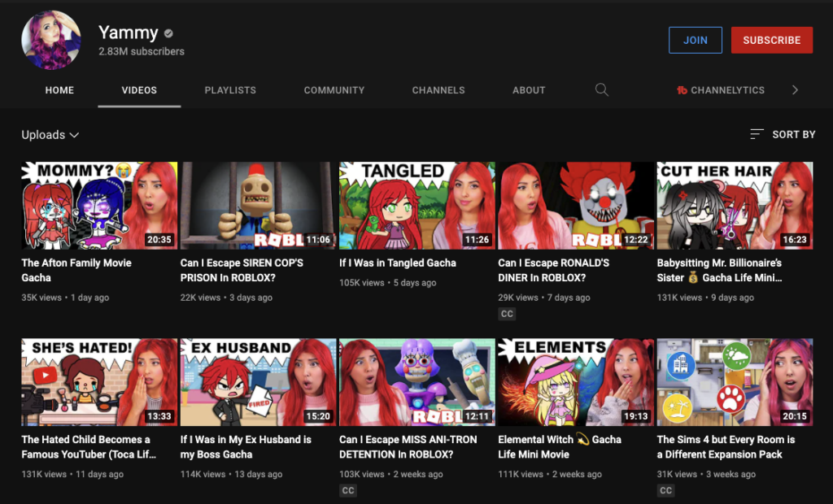Click the Yammy channel avatar
The height and width of the screenshot is (504, 833).
51,40
